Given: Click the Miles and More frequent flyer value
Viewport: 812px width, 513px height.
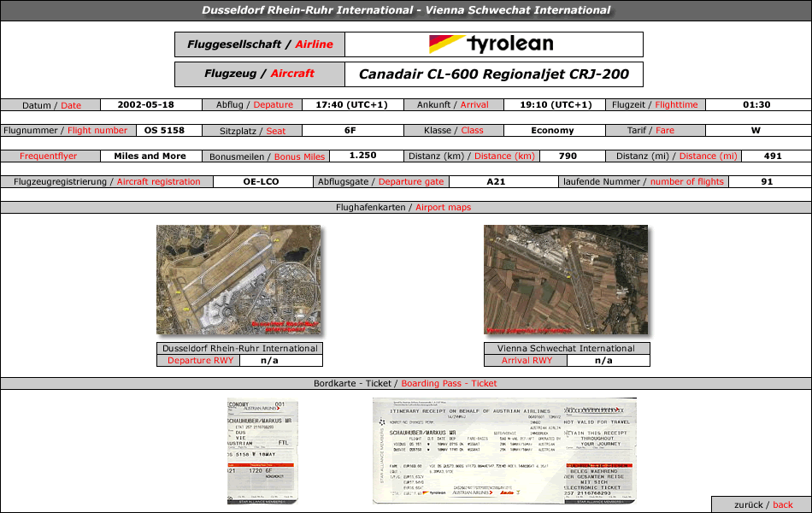Looking at the screenshot, I should 150,156.
